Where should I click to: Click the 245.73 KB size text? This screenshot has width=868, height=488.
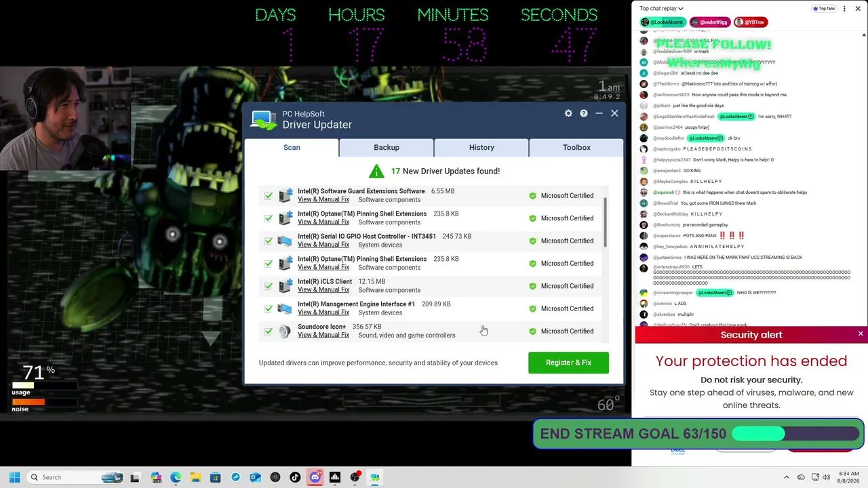(457, 237)
